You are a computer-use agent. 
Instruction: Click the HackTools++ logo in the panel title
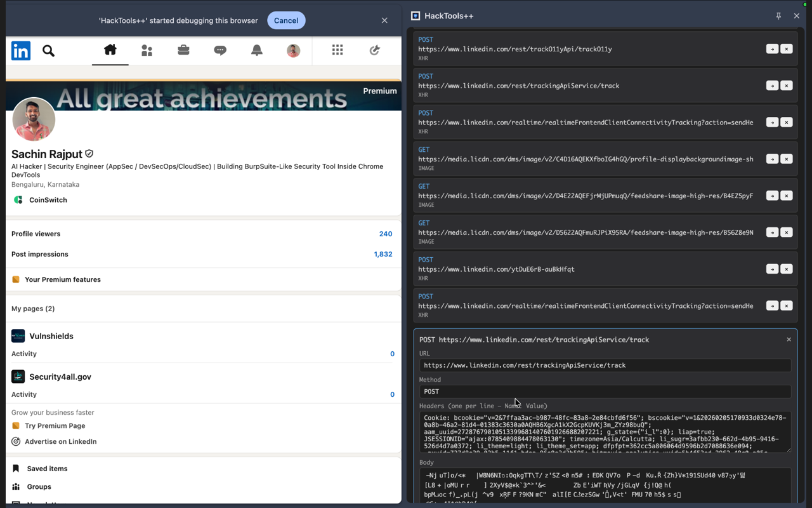(x=416, y=16)
